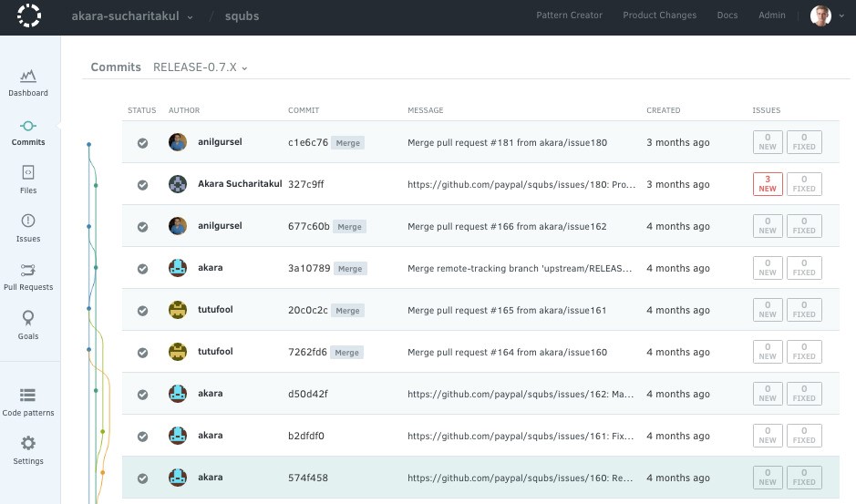The width and height of the screenshot is (856, 504).
Task: Click status check for commit c1e6c76
Action: coord(142,143)
